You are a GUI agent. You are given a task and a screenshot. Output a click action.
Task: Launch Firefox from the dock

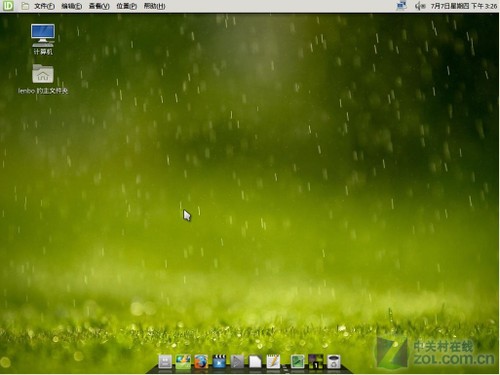click(x=201, y=362)
